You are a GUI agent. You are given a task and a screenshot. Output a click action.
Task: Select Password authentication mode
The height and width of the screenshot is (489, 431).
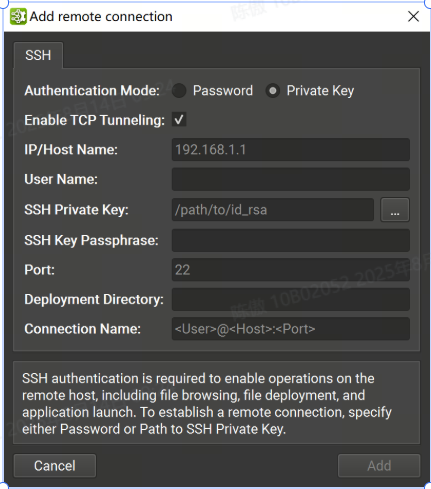click(179, 91)
